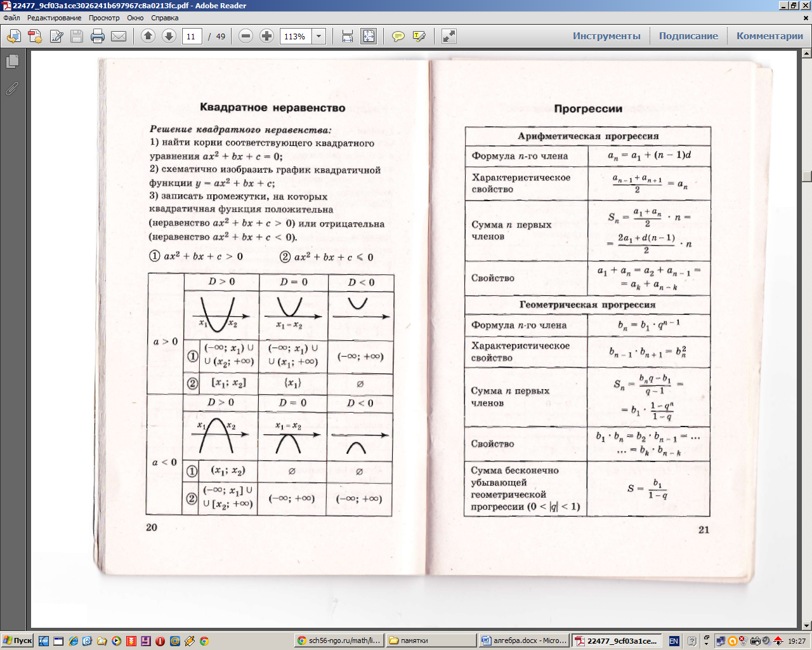This screenshot has height=650, width=812.
Task: Open the Справка menu
Action: click(x=165, y=18)
